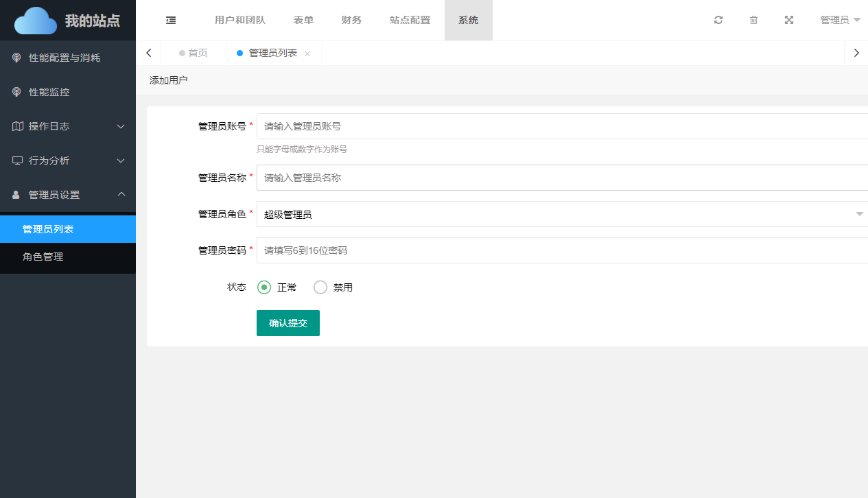The width and height of the screenshot is (868, 498).
Task: Expand the 行为分析 sidebar menu
Action: tap(68, 161)
